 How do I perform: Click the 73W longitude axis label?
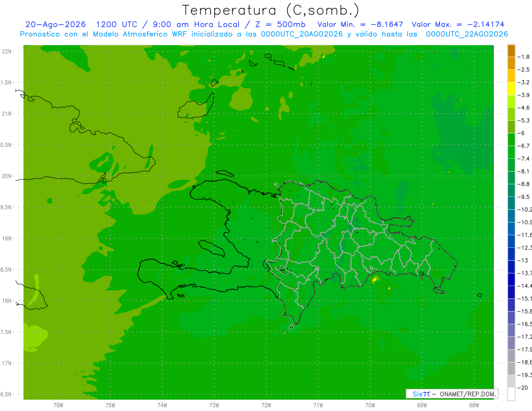click(x=214, y=405)
